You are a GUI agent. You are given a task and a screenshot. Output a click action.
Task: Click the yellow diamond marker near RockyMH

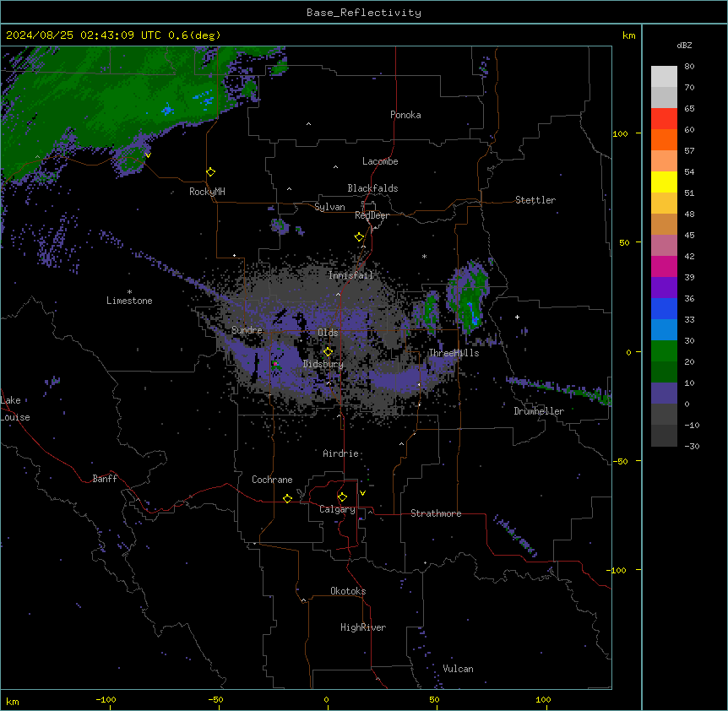click(x=211, y=172)
